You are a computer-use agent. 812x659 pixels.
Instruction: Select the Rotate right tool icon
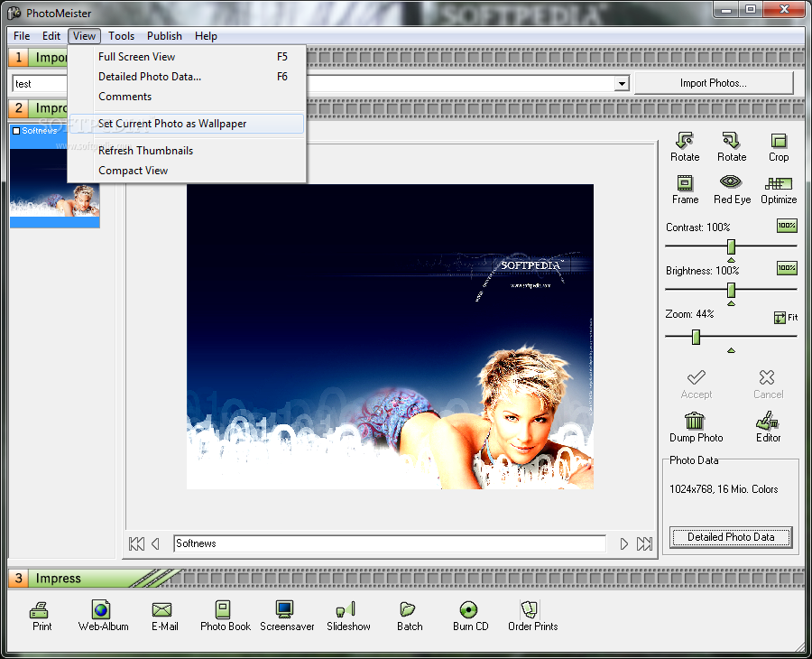tap(731, 141)
